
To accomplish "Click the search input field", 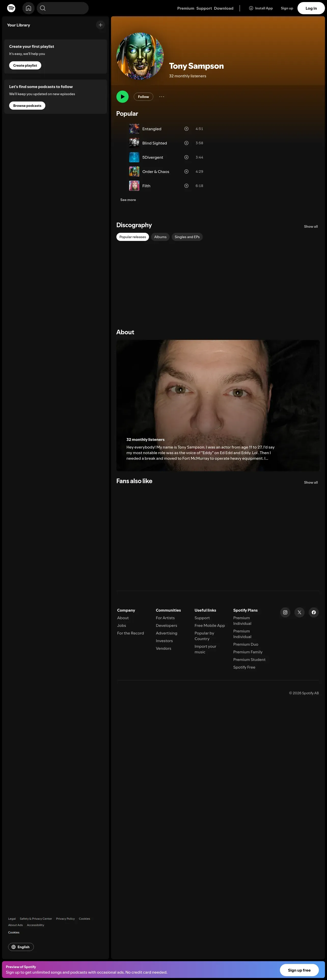I will (63, 8).
